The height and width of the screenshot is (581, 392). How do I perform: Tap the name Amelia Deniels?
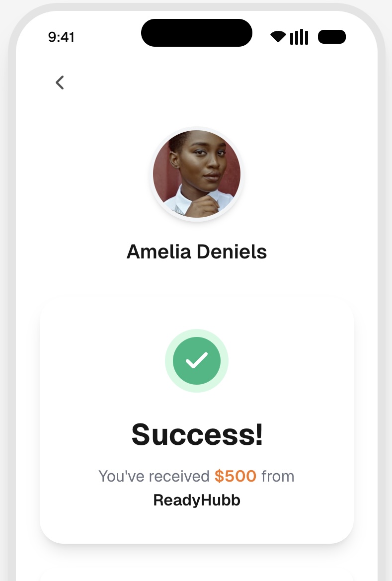[197, 251]
